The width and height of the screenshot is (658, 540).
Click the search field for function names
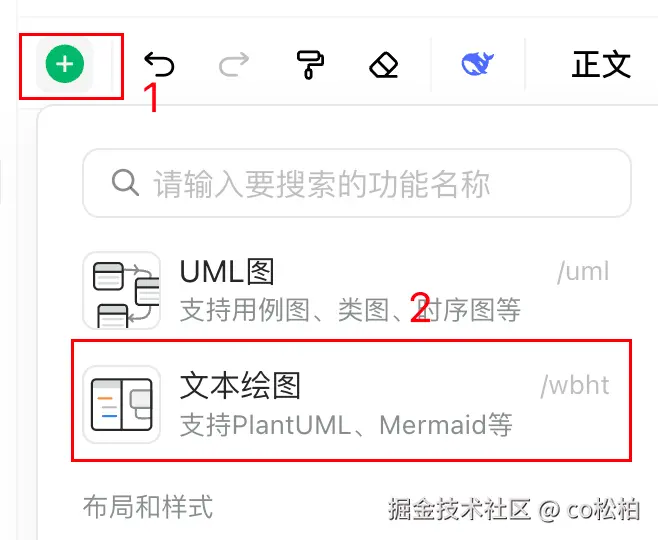click(x=357, y=183)
